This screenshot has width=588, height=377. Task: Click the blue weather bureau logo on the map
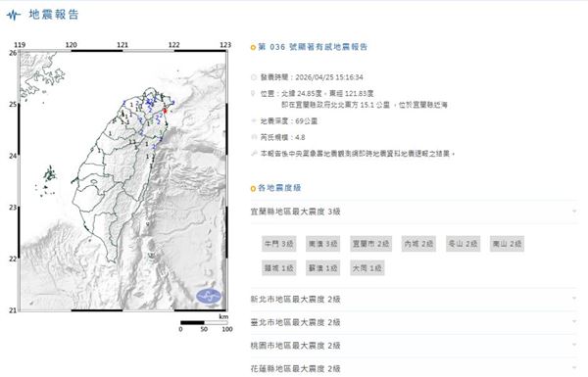[209, 296]
